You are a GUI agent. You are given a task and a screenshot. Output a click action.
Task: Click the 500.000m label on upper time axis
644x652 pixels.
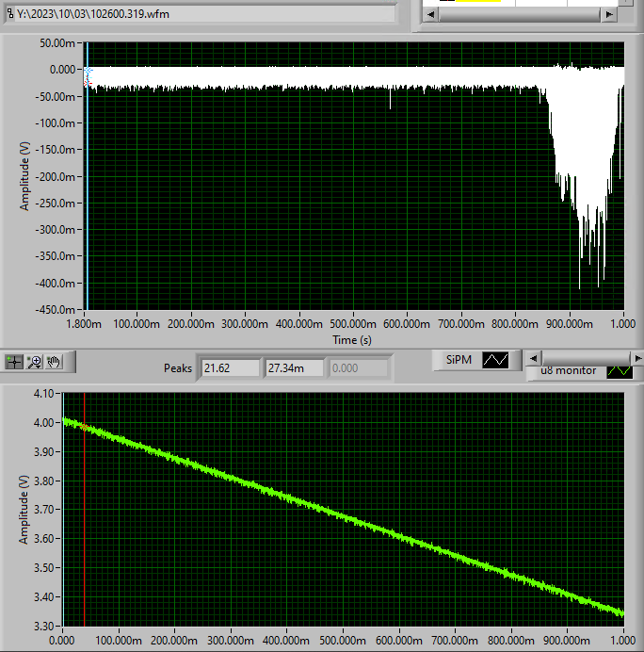click(x=353, y=324)
